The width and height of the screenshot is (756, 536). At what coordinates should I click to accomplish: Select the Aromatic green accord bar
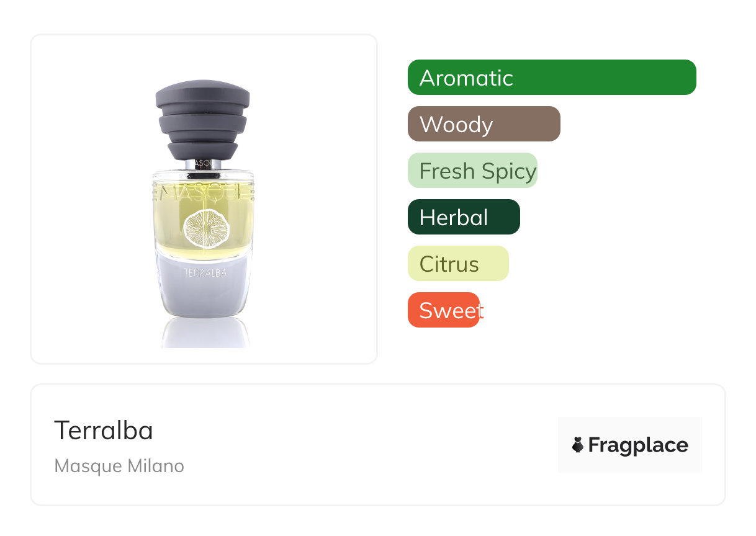[x=551, y=78]
